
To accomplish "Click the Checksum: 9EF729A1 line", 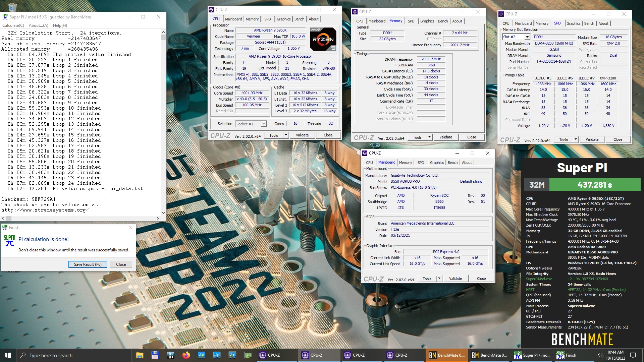I will tap(29, 199).
